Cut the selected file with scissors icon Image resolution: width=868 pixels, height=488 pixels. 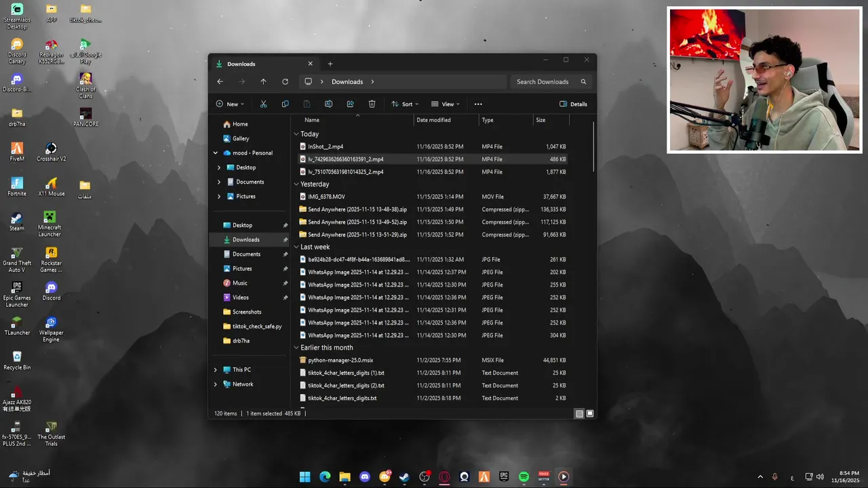263,104
